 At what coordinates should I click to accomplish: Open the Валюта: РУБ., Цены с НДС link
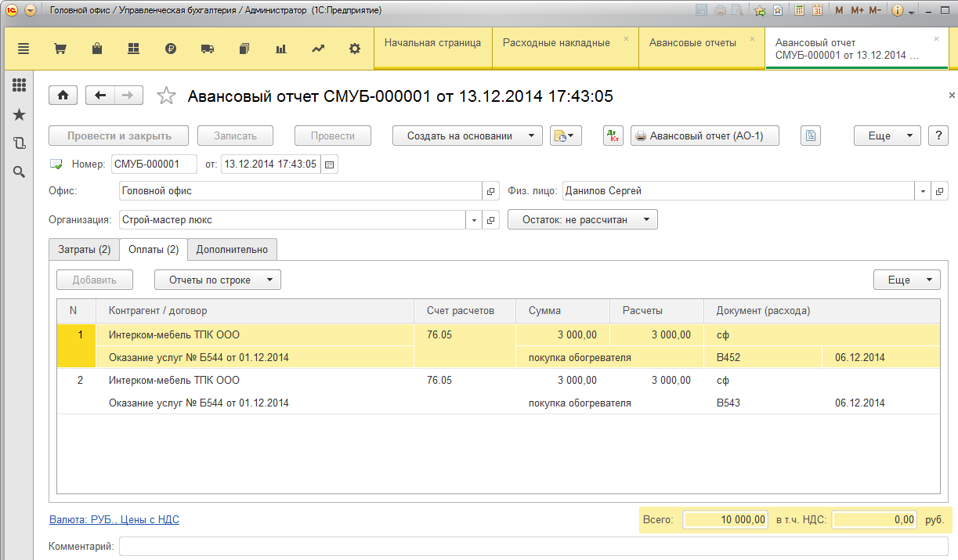(x=114, y=519)
